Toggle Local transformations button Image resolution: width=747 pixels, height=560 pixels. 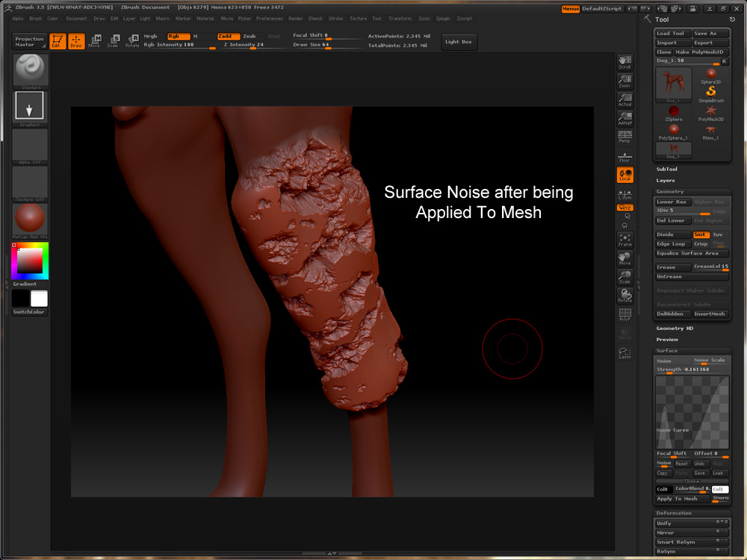tap(624, 175)
